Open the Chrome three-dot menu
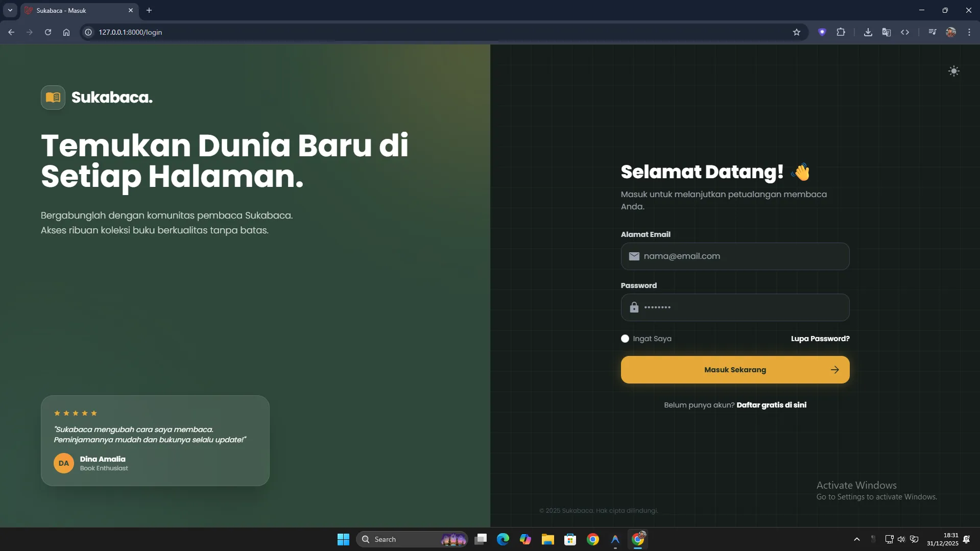Image resolution: width=980 pixels, height=551 pixels. coord(969,32)
